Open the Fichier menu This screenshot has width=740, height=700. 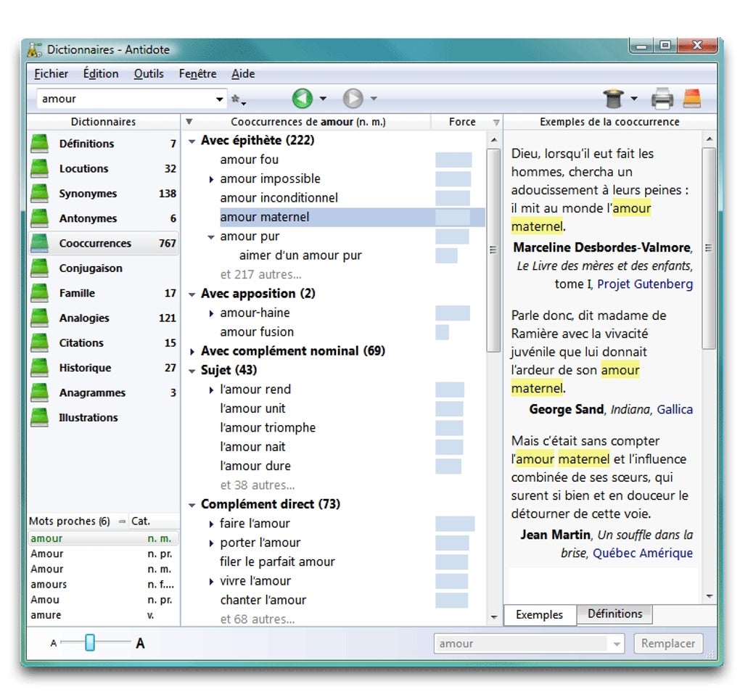(x=51, y=74)
